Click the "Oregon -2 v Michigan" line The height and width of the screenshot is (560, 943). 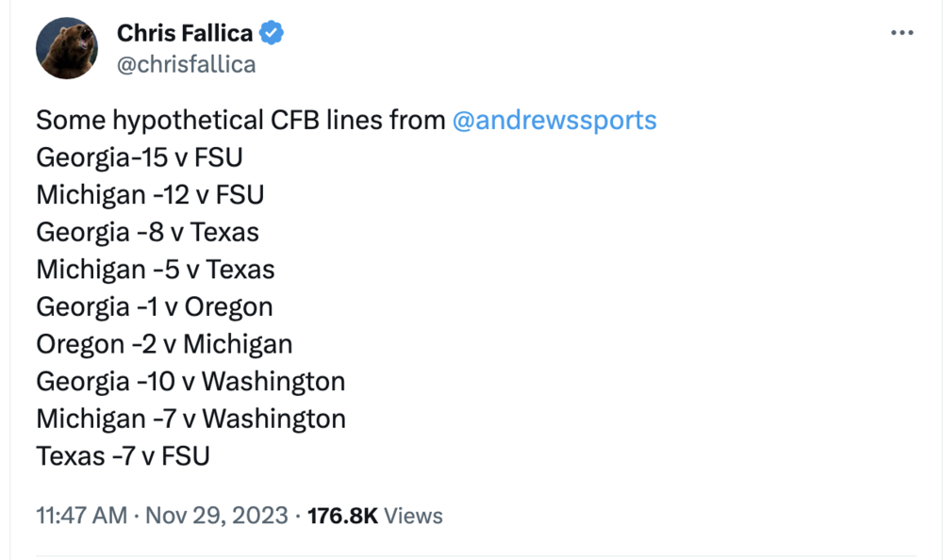click(164, 344)
